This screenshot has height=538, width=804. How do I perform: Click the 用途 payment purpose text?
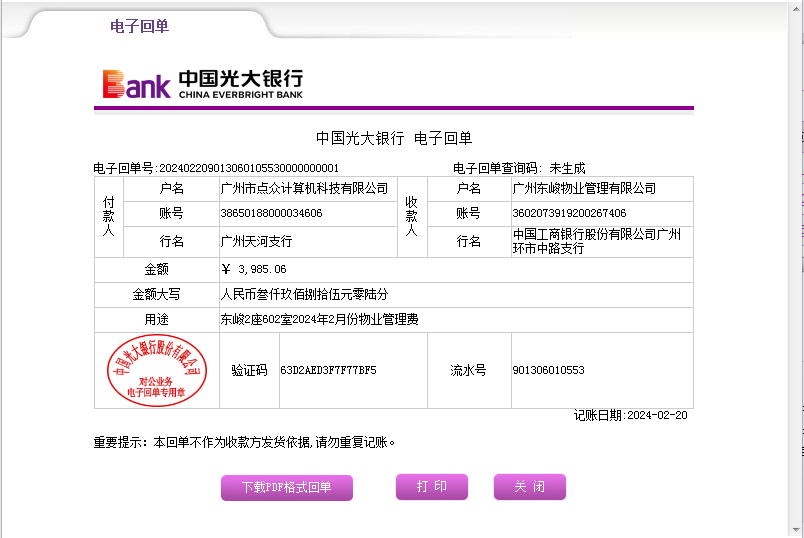[319, 320]
